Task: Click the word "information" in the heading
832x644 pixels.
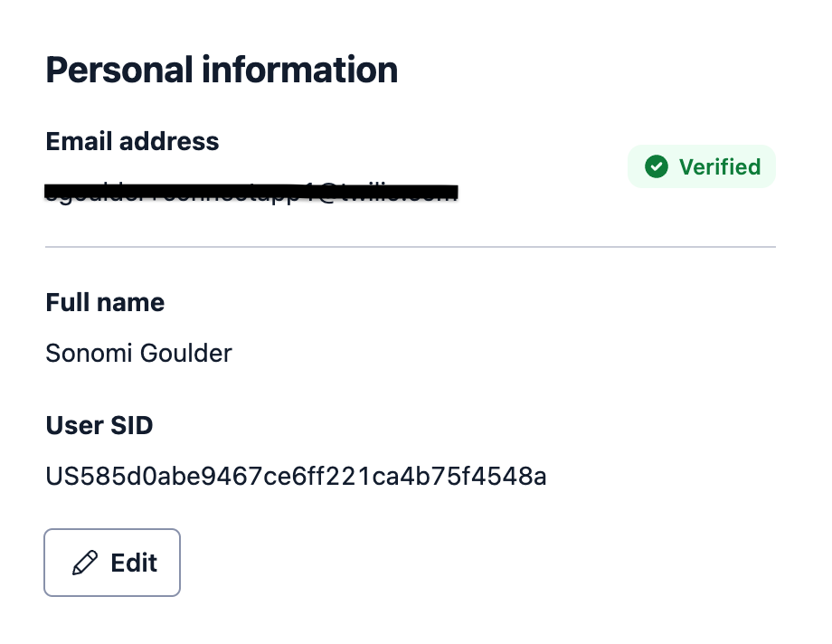Action: pyautogui.click(x=300, y=70)
